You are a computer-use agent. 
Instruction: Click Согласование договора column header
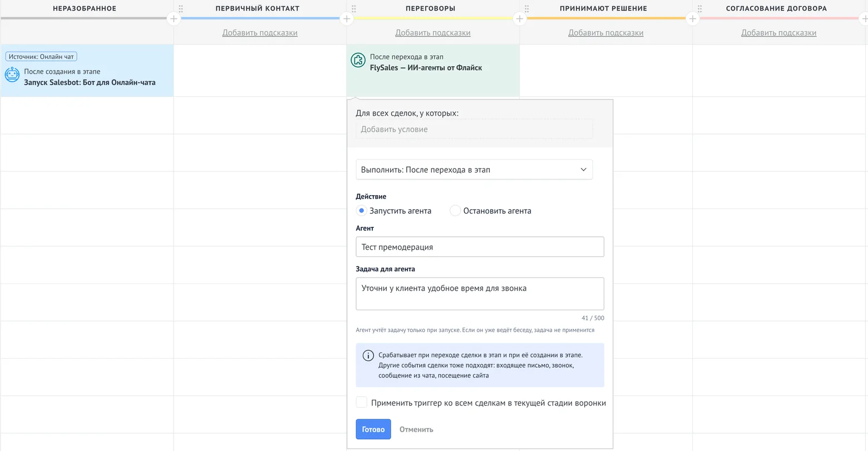click(x=777, y=8)
